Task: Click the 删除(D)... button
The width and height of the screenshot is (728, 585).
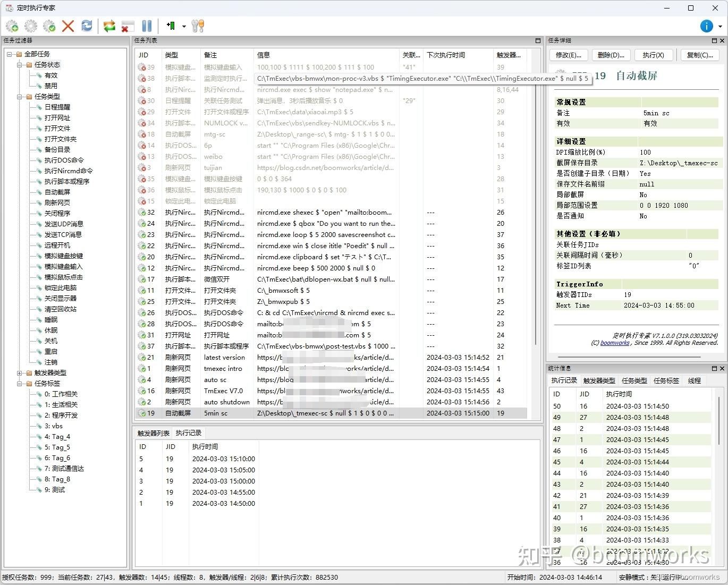Action: point(611,55)
